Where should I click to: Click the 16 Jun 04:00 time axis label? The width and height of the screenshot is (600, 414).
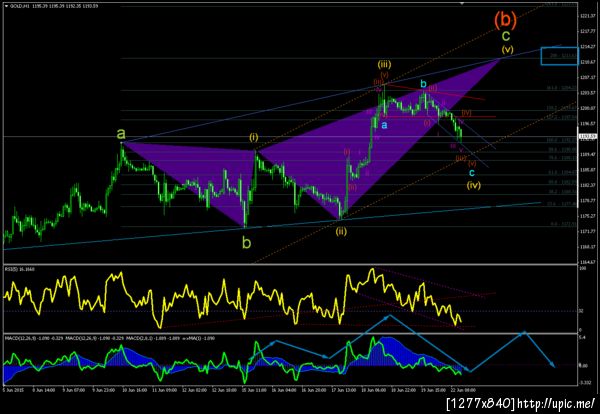point(285,390)
